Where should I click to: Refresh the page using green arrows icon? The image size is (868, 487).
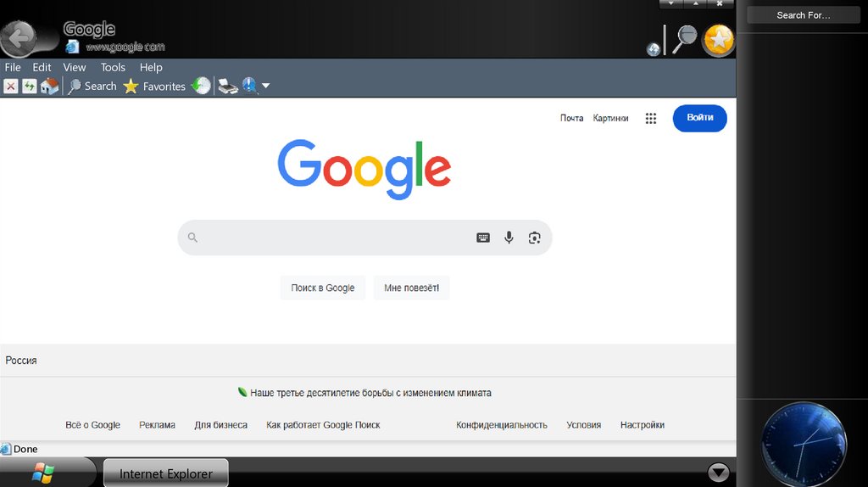[30, 86]
